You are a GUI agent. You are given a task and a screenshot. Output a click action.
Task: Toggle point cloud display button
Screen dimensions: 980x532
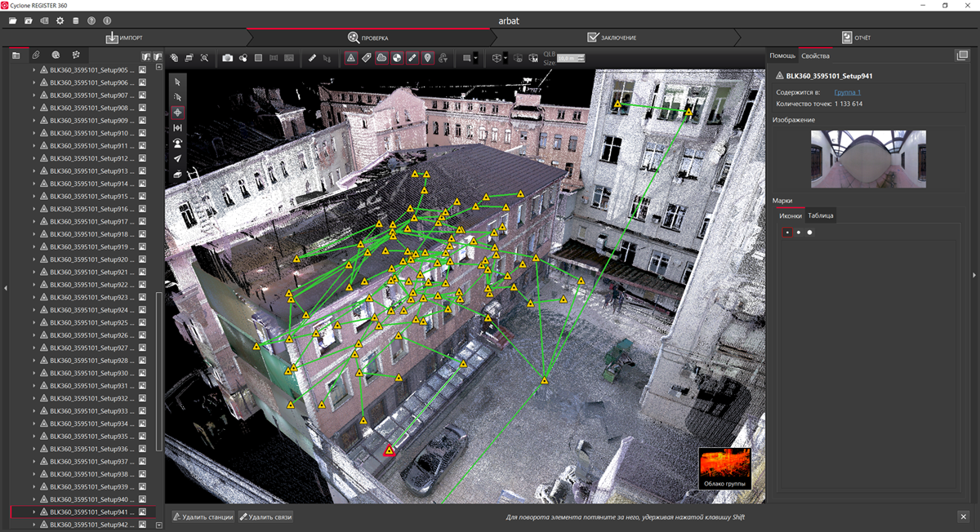pyautogui.click(x=381, y=58)
